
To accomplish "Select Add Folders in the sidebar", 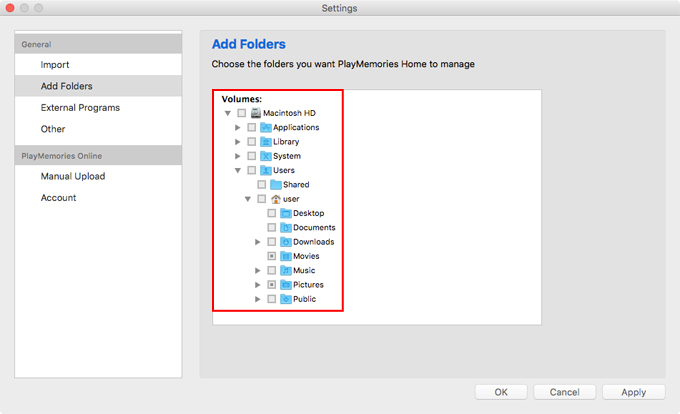I will click(x=98, y=86).
